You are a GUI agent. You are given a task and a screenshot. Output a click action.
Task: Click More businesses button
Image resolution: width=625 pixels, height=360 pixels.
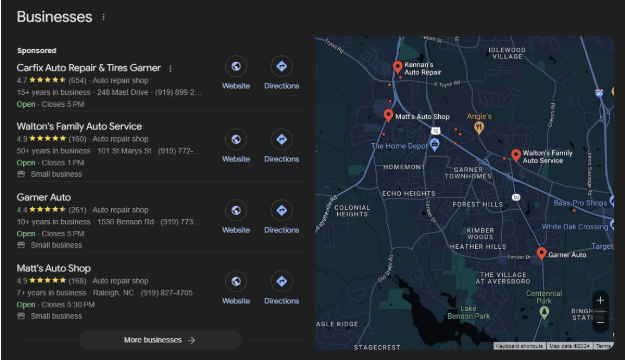[160, 340]
